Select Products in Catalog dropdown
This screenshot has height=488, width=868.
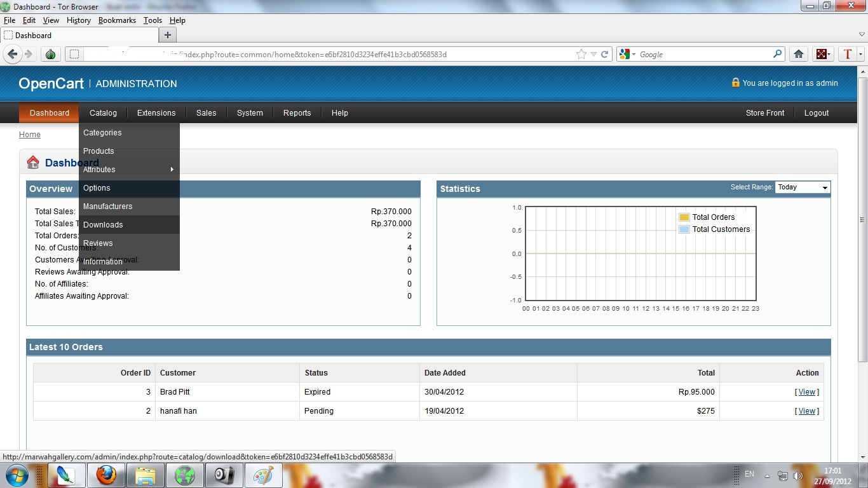pyautogui.click(x=129, y=151)
